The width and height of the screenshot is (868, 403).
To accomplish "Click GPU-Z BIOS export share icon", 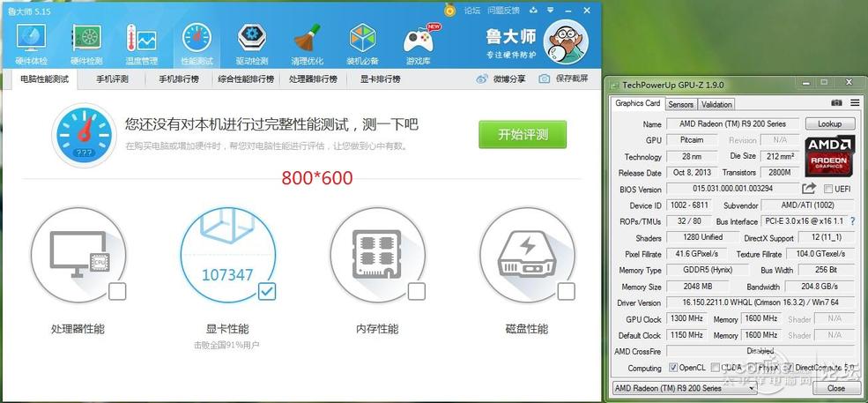I will [809, 189].
